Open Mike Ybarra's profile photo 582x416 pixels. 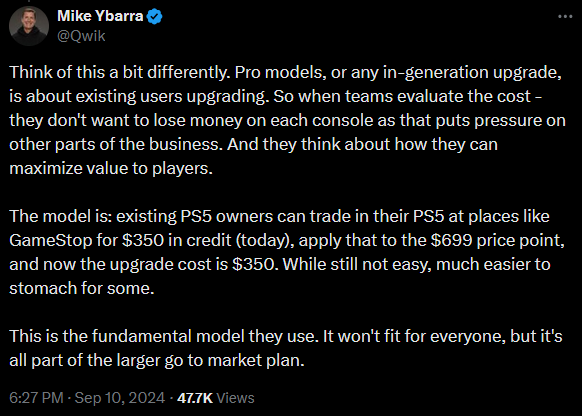(29, 26)
